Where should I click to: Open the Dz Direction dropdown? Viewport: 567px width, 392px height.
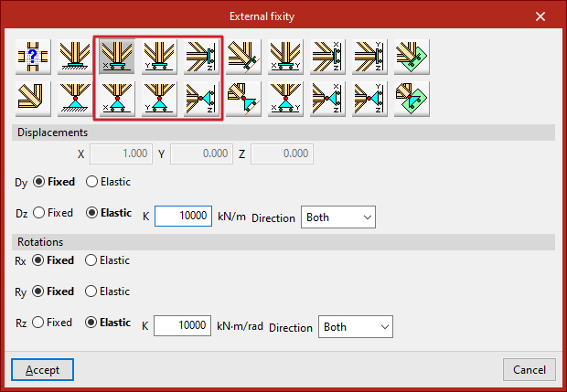[338, 217]
